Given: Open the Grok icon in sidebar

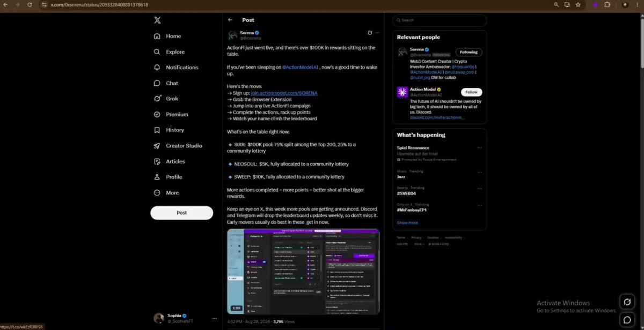Looking at the screenshot, I should click(157, 99).
